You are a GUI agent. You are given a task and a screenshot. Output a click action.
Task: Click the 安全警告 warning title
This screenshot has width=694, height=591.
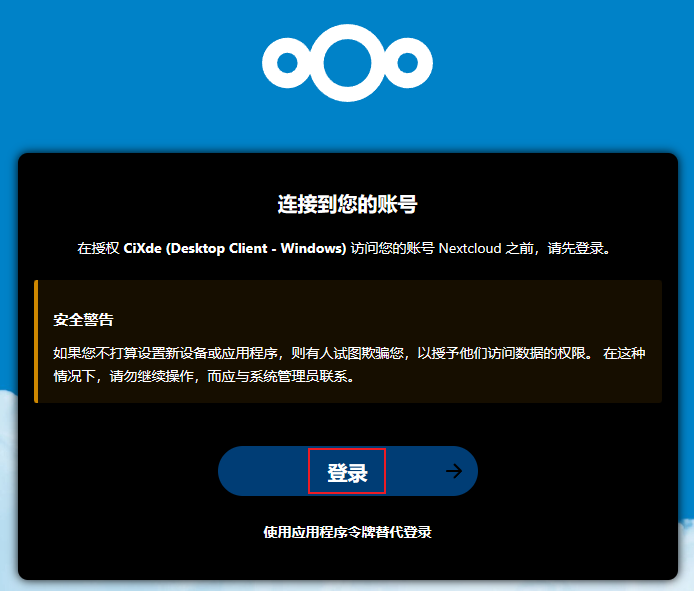pyautogui.click(x=83, y=320)
